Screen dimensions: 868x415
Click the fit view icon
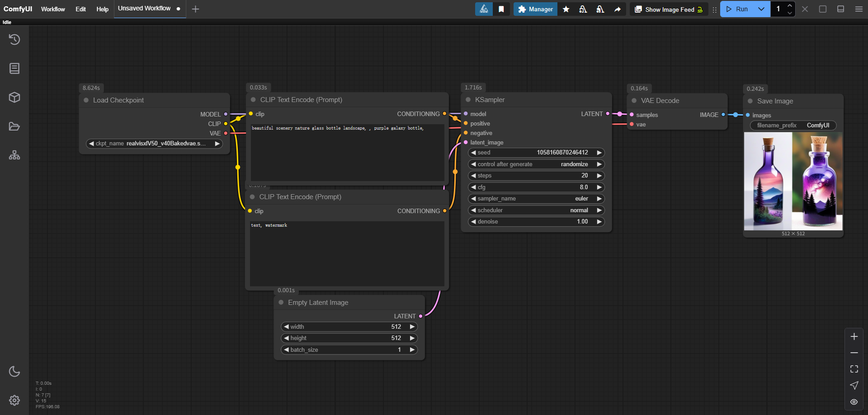854,369
